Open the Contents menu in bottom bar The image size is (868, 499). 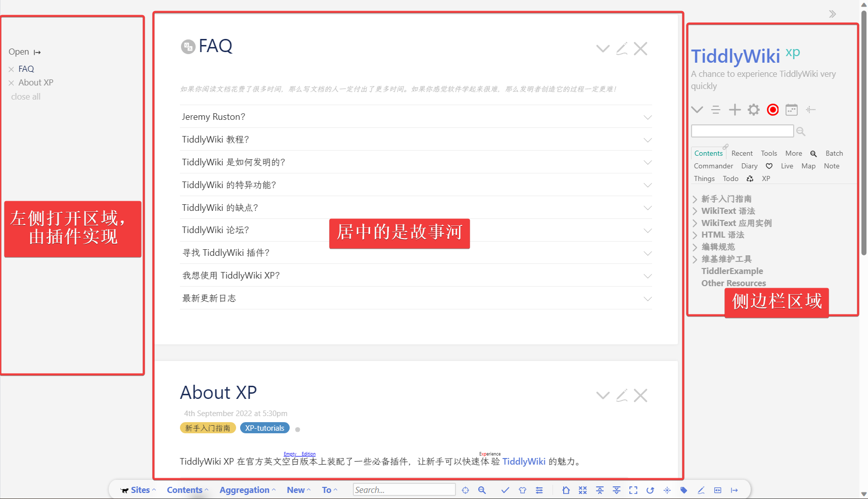(188, 490)
